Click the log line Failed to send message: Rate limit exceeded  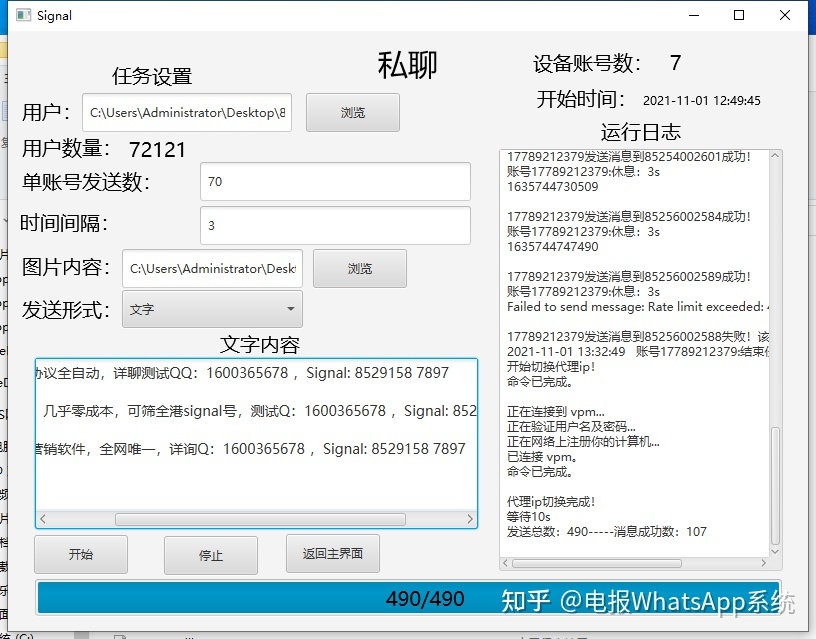(x=638, y=306)
